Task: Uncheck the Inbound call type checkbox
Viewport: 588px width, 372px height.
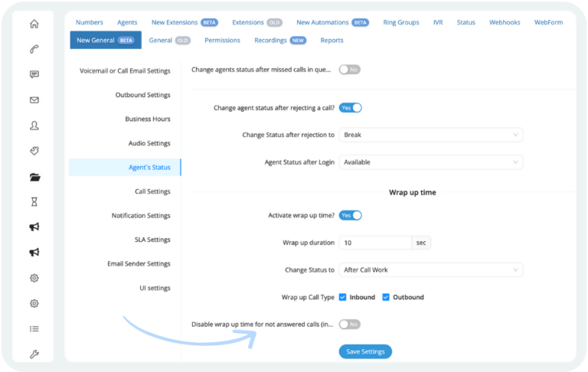Action: 342,297
